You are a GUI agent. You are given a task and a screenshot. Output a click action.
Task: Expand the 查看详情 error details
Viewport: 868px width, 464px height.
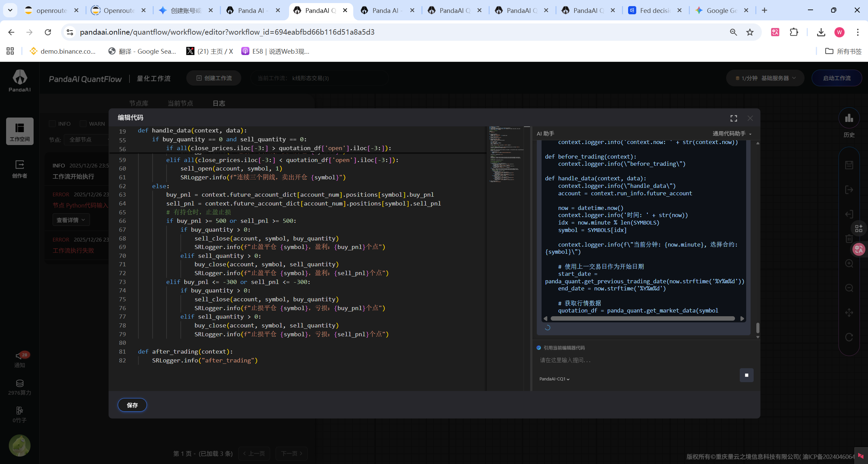[x=71, y=220]
